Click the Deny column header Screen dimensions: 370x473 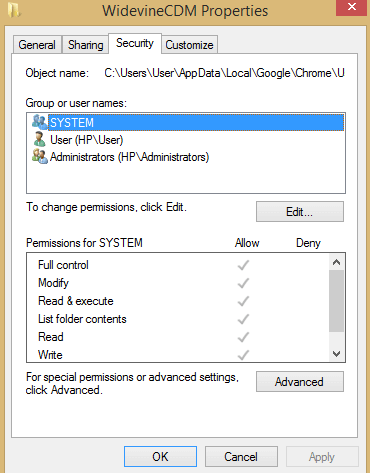[308, 243]
